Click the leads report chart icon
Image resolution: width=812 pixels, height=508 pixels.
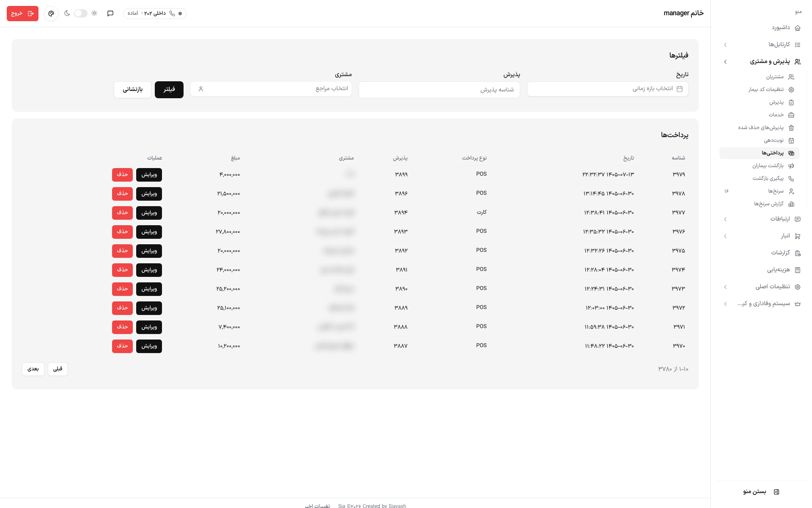coord(791,204)
